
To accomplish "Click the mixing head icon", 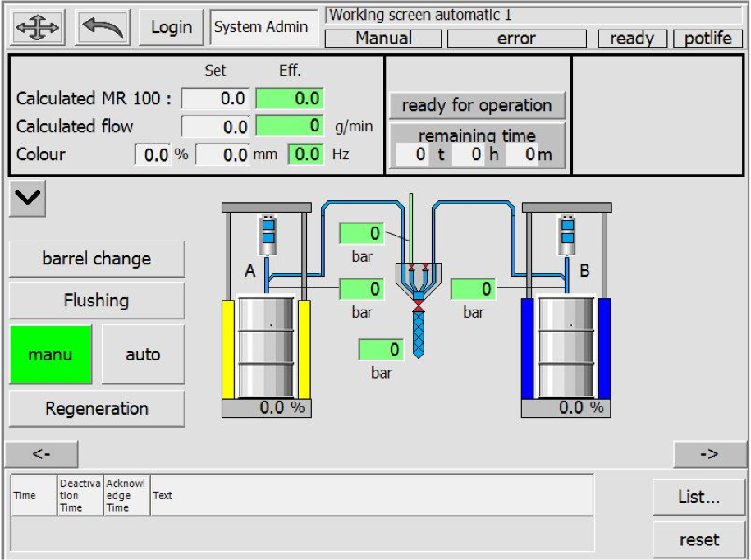I will pyautogui.click(x=419, y=282).
